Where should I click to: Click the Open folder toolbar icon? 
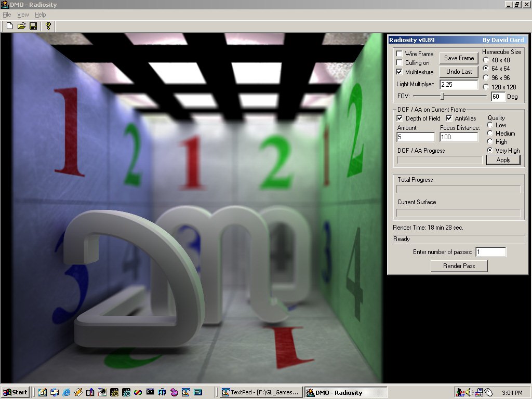point(21,26)
